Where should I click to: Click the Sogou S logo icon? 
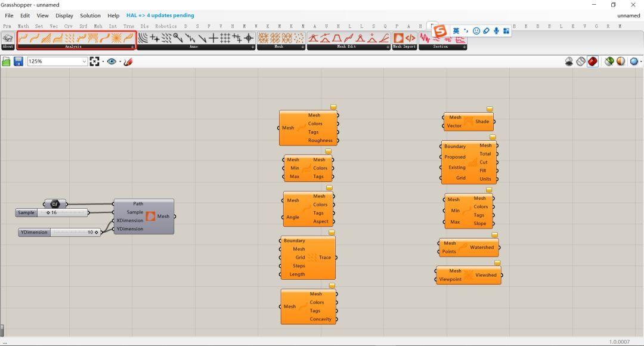pos(440,31)
